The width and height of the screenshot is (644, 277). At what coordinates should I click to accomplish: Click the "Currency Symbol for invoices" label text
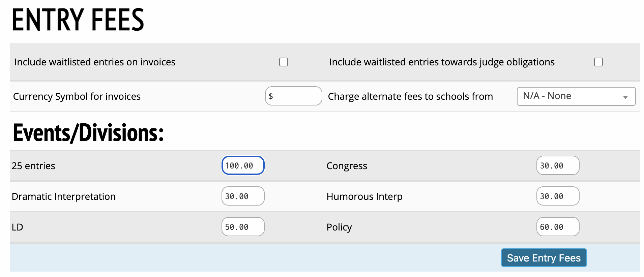(x=77, y=96)
